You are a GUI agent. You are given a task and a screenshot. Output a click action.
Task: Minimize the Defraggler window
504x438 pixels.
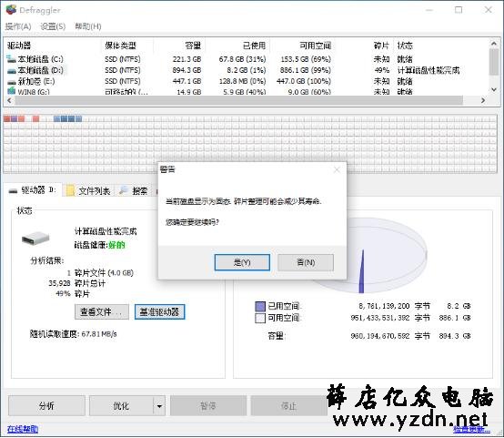pyautogui.click(x=429, y=10)
